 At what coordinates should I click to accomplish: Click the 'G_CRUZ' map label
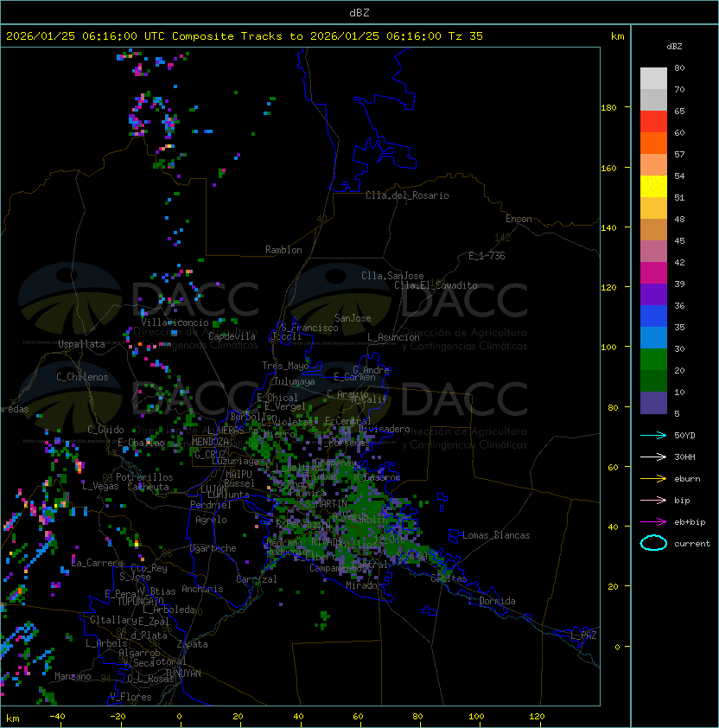(x=210, y=455)
